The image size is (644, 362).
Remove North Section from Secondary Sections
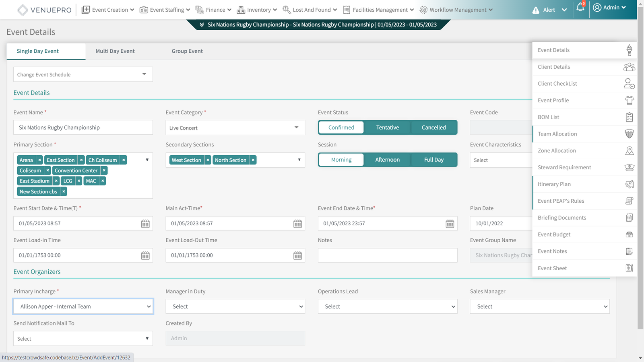tap(253, 160)
